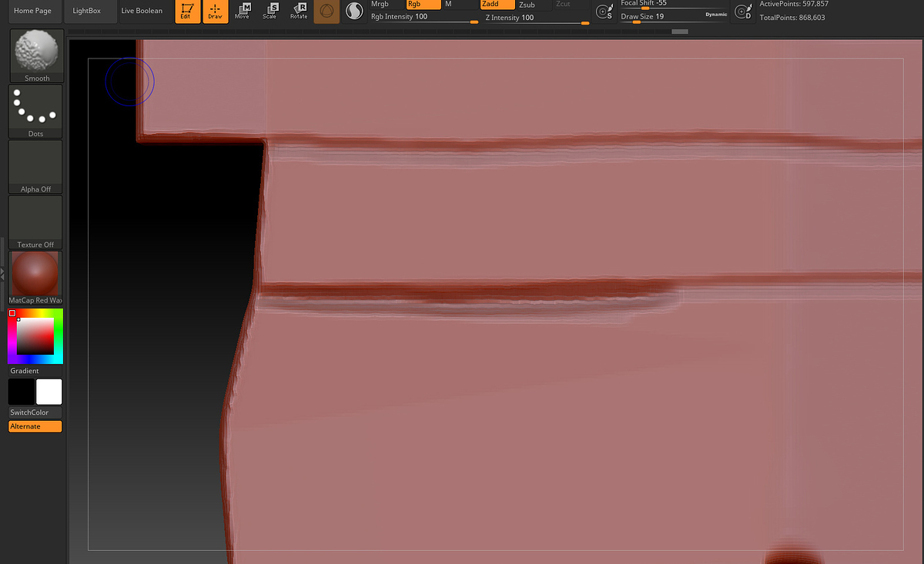Click the D dynamic brush icon
This screenshot has height=564, width=924.
[x=742, y=12]
